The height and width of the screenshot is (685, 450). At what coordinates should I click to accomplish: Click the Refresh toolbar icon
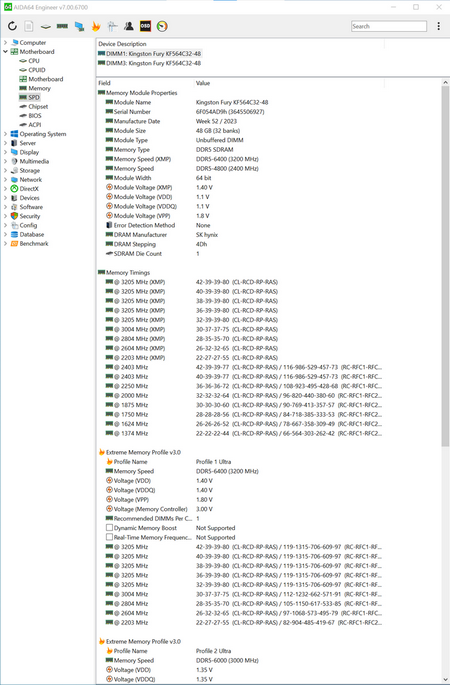(x=12, y=26)
